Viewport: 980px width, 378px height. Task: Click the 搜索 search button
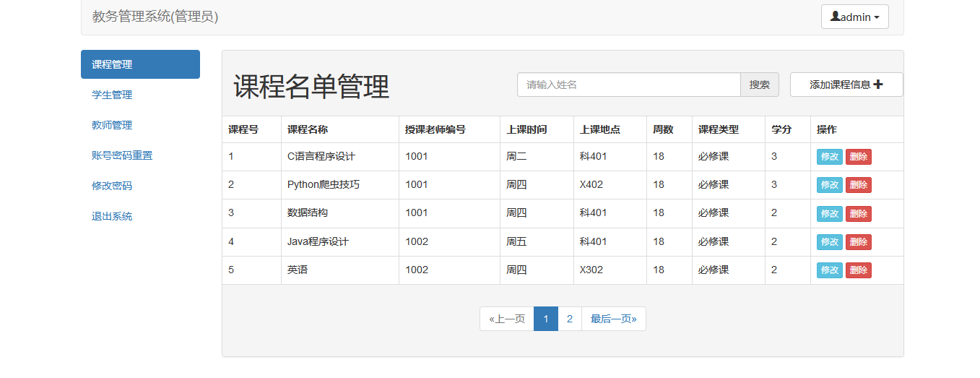click(759, 85)
